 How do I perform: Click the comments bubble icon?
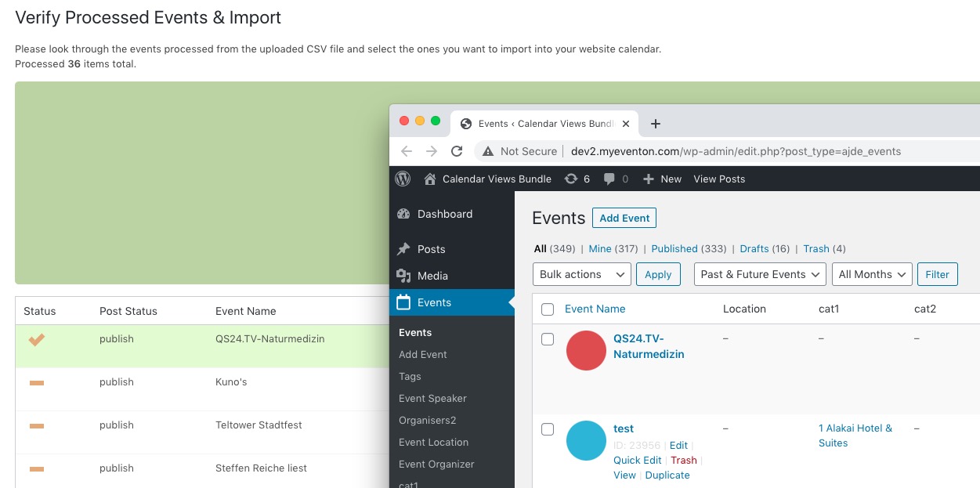[609, 179]
